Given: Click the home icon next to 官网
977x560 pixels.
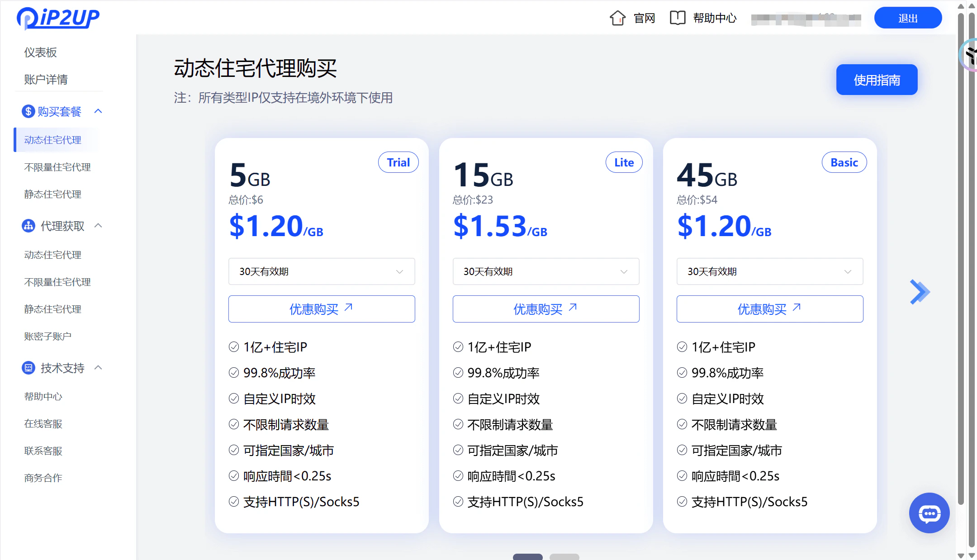Looking at the screenshot, I should [x=617, y=18].
